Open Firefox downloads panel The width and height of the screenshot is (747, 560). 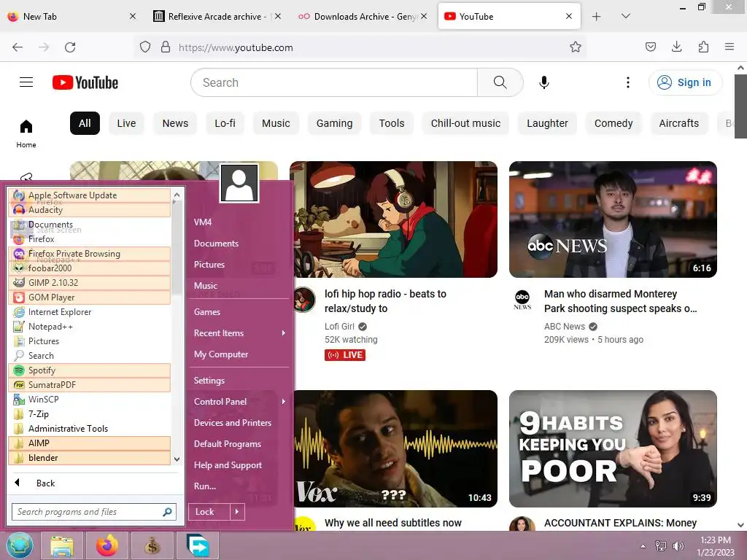pos(676,47)
